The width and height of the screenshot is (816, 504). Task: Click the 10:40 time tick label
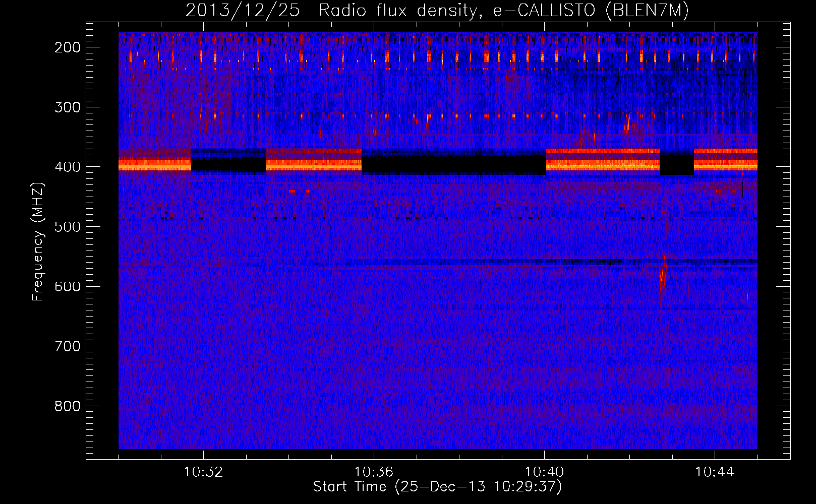click(544, 472)
